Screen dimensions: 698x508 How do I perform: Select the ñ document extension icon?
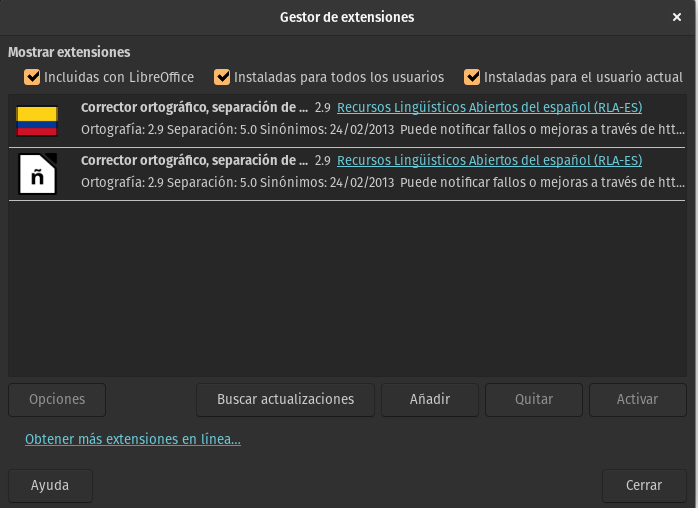[37, 174]
